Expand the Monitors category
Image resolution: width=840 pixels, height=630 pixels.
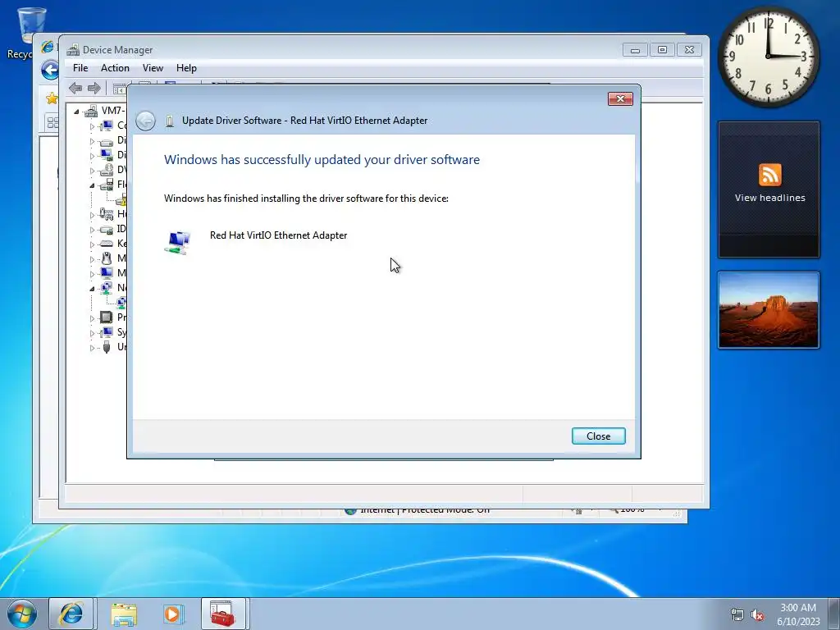point(92,274)
